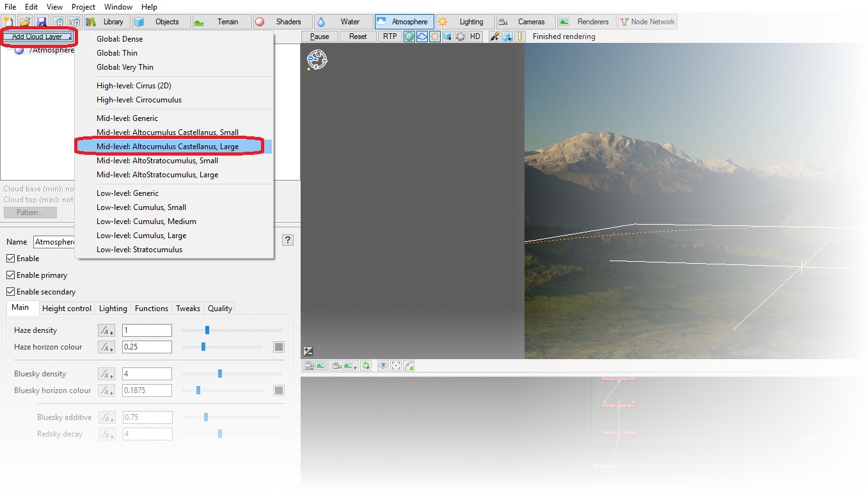Open the Bluesky horizon colour swatch
The image size is (868, 491).
pos(279,390)
